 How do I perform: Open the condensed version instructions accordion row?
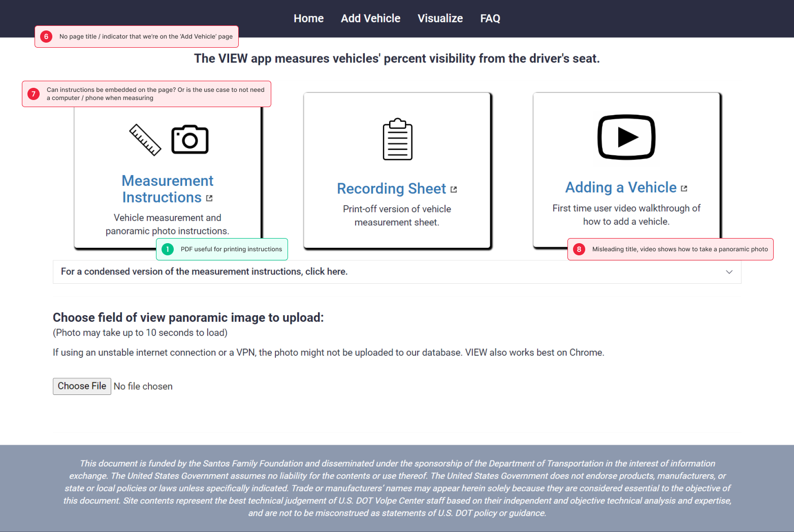(397, 272)
